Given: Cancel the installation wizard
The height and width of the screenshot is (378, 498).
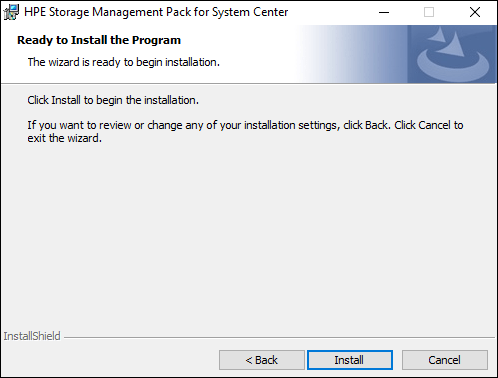Looking at the screenshot, I should click(445, 360).
